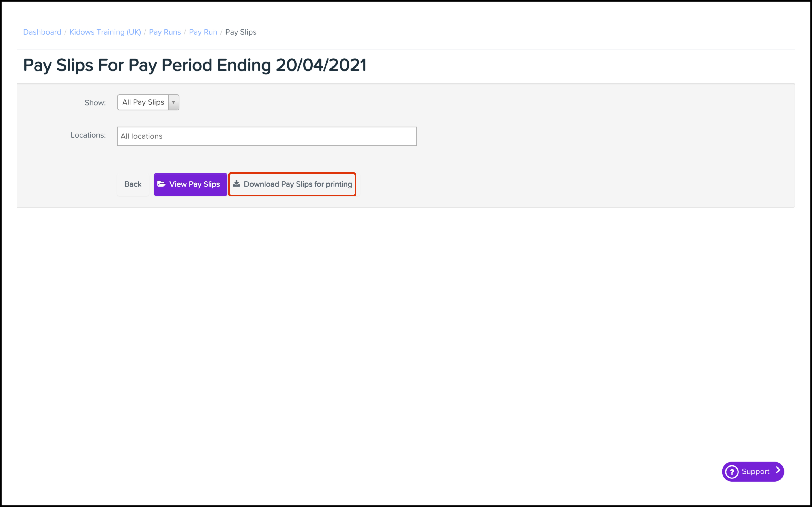Select the All Pay Slips combo box

click(143, 103)
